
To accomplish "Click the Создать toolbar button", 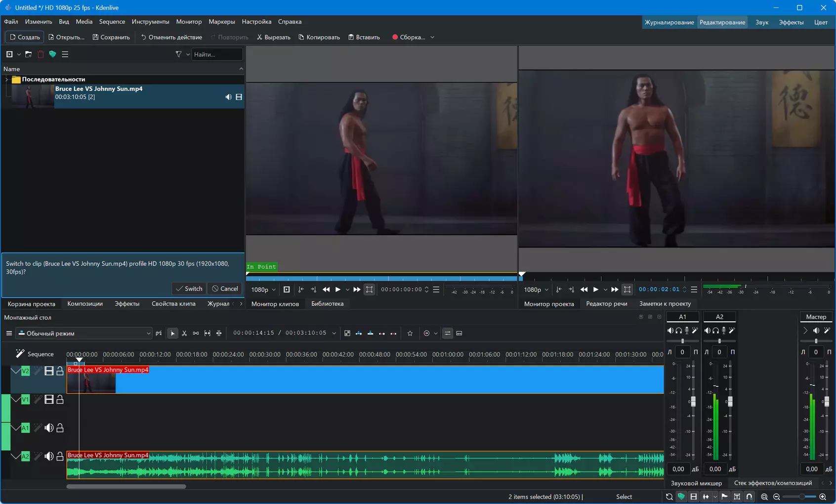I will pyautogui.click(x=25, y=38).
